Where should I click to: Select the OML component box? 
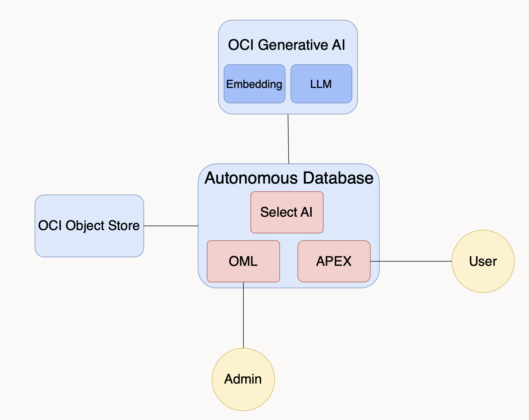tap(243, 261)
